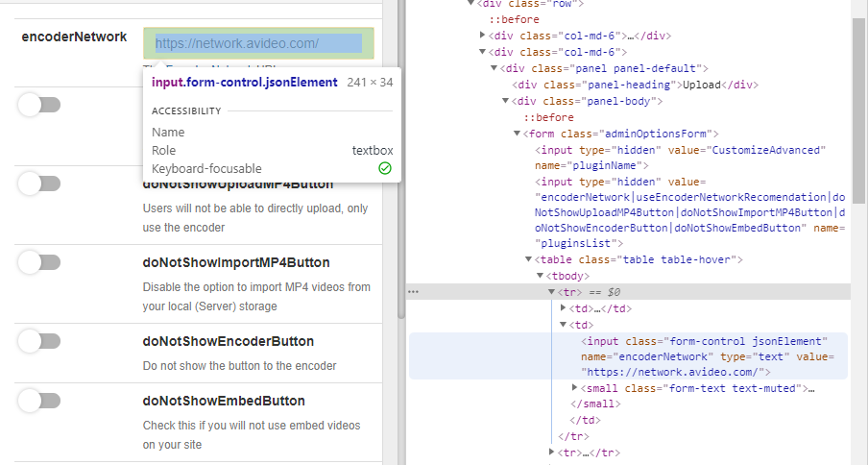Click the doNotShowEmbedButton heading text

point(224,401)
